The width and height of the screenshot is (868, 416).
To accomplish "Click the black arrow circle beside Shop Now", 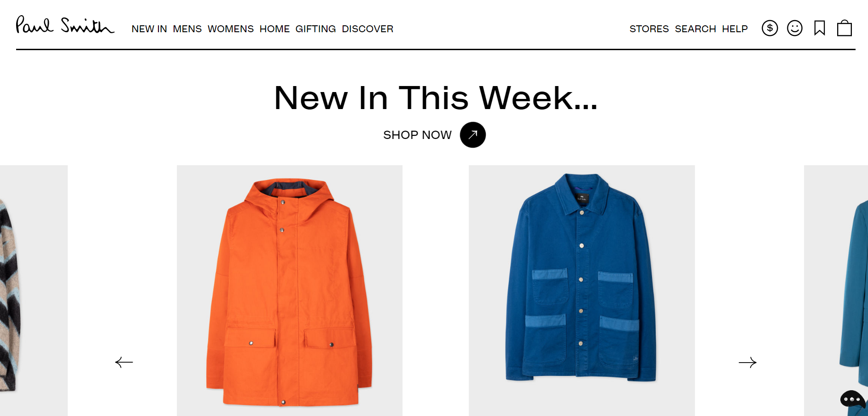I will tap(472, 135).
